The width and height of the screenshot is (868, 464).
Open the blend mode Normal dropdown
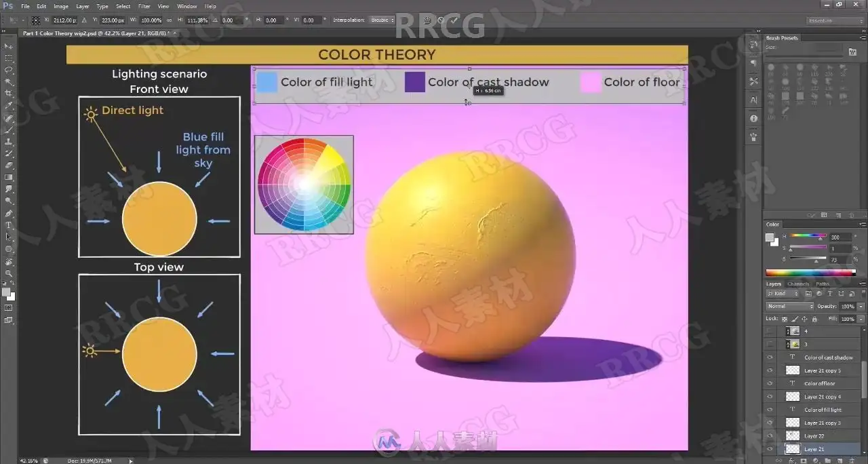click(x=789, y=306)
